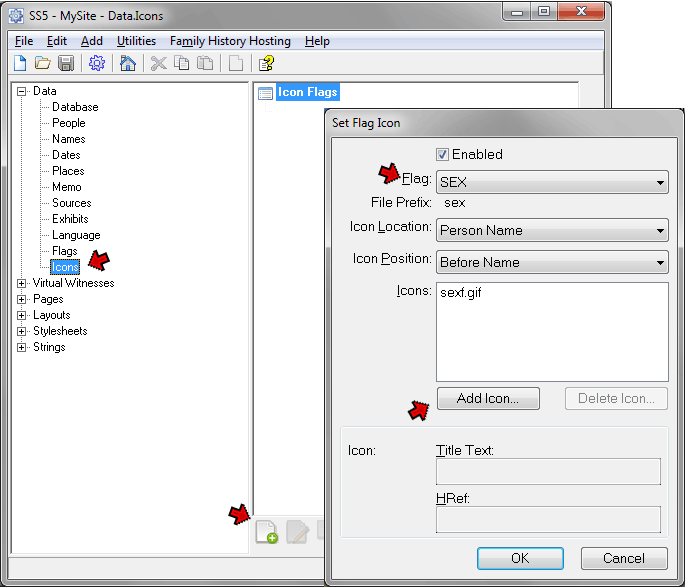Select the Sources tree item
The width and height of the screenshot is (685, 587).
pyautogui.click(x=72, y=203)
